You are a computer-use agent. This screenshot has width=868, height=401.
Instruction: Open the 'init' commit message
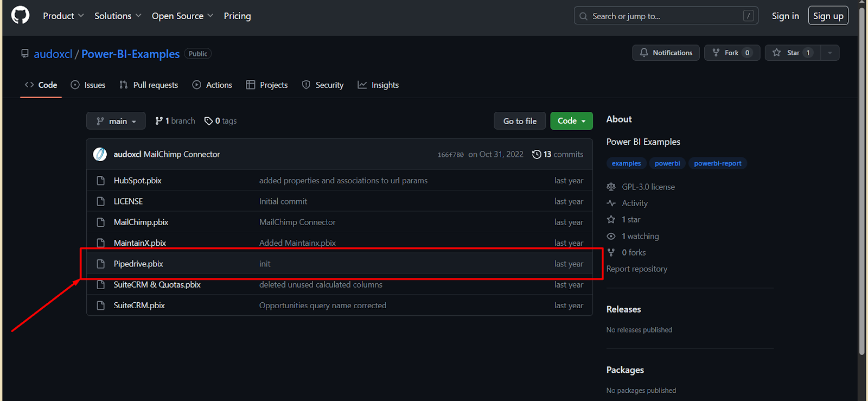pos(265,264)
